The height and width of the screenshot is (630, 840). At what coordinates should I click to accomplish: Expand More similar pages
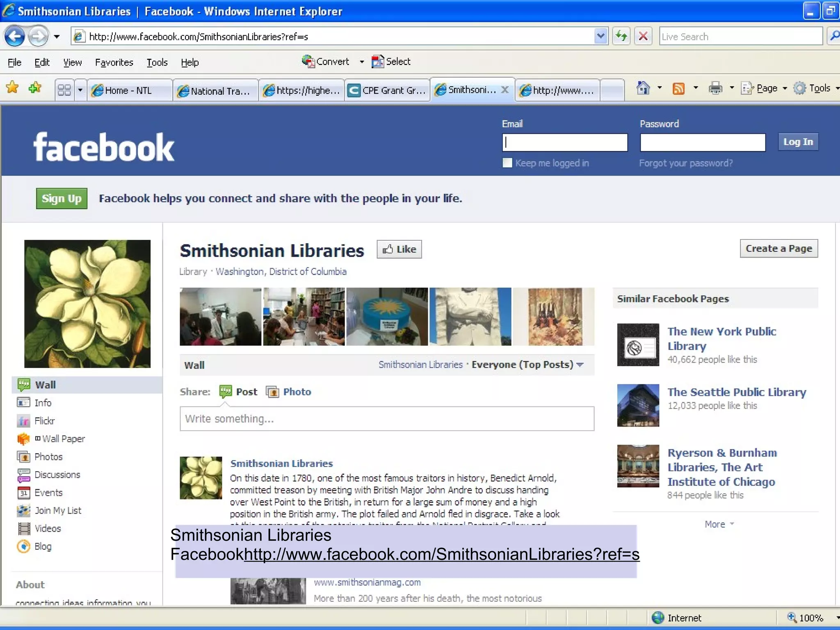pos(719,524)
